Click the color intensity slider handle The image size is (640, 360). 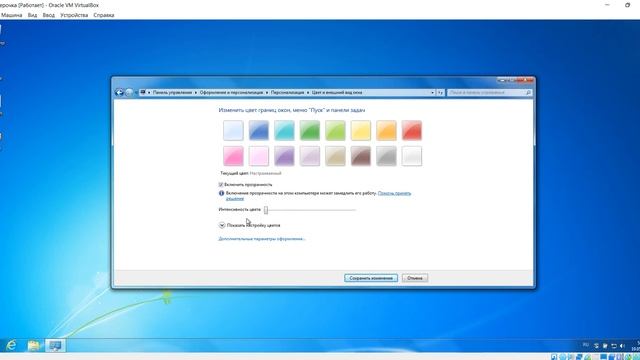pyautogui.click(x=266, y=210)
